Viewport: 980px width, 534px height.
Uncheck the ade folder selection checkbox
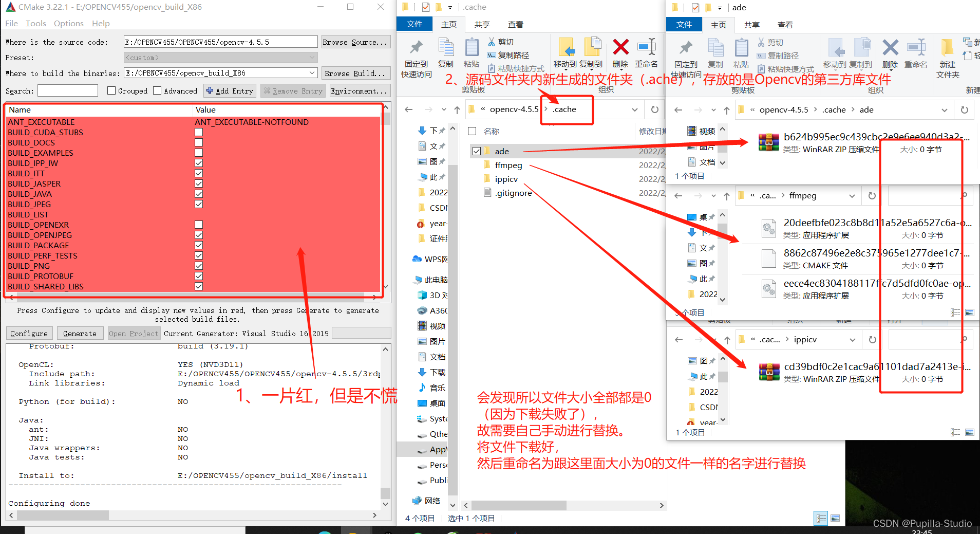tap(477, 151)
